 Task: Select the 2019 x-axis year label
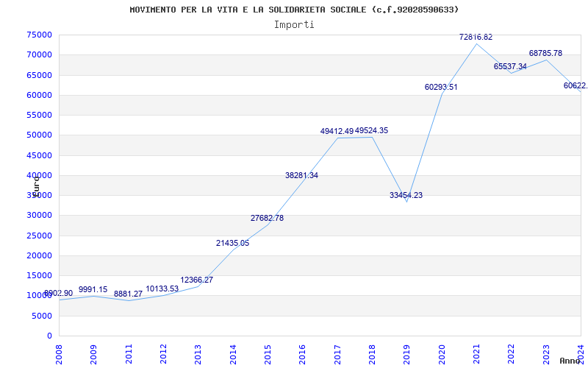pyautogui.click(x=407, y=355)
